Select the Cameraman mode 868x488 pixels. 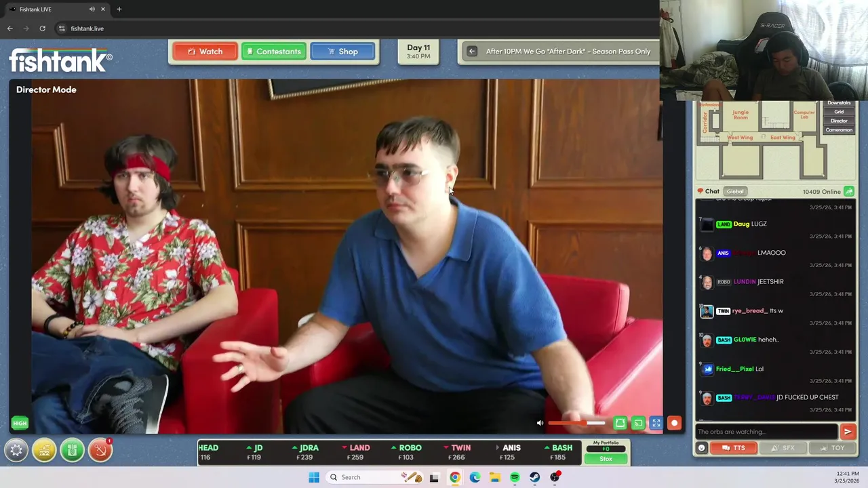839,129
